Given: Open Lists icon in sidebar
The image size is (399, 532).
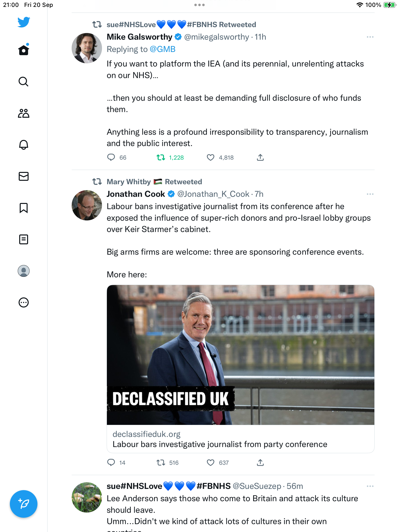Looking at the screenshot, I should pyautogui.click(x=24, y=239).
